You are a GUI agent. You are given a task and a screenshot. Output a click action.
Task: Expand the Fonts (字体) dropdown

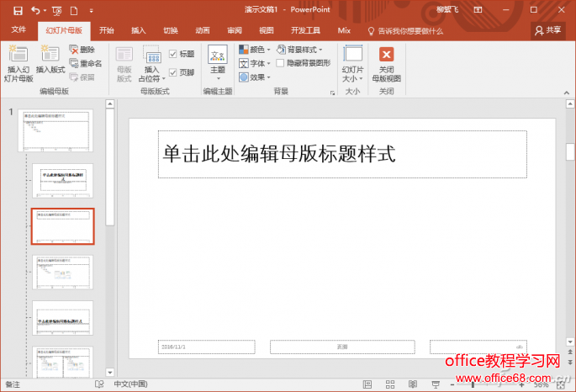coord(254,63)
